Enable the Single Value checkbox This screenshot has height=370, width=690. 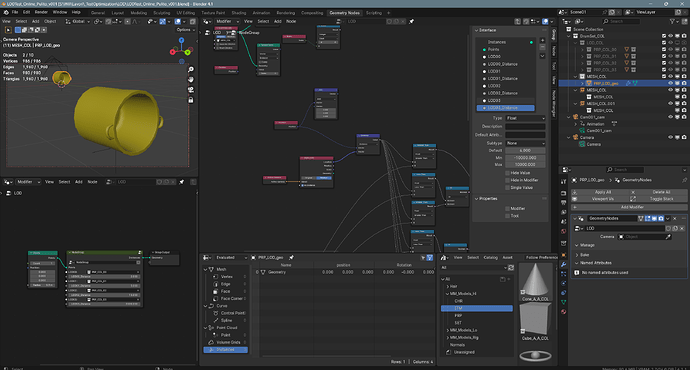click(x=507, y=187)
